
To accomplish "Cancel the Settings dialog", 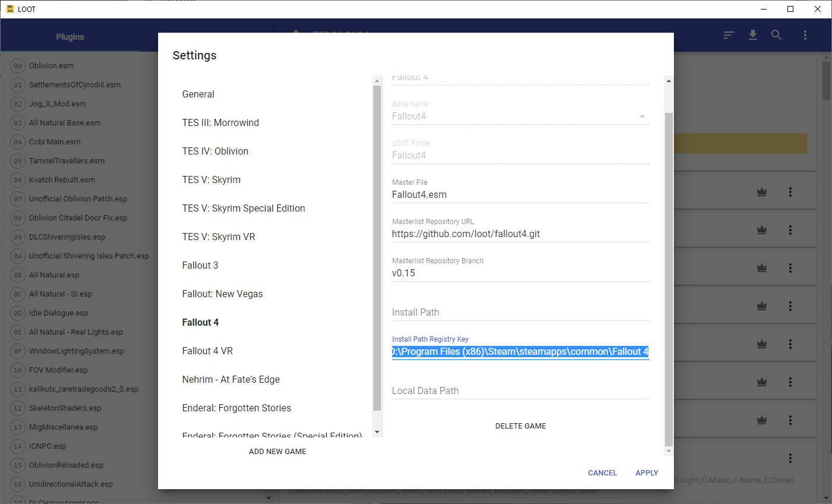I will [x=603, y=473].
